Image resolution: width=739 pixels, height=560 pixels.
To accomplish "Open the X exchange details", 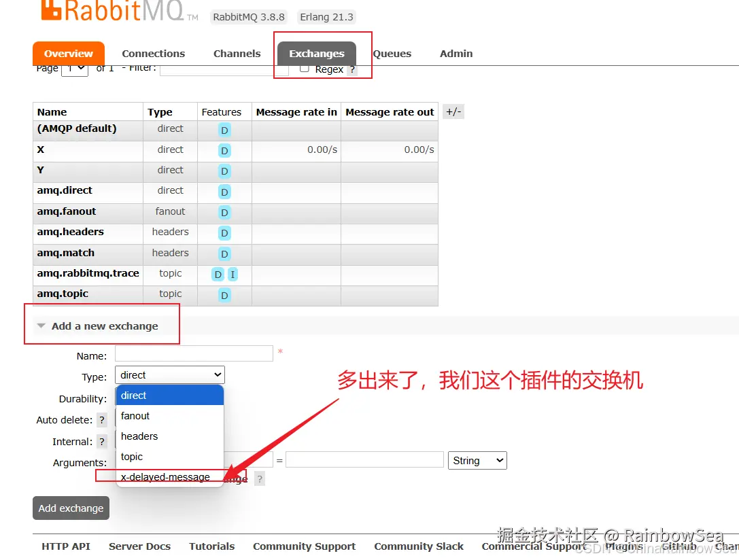I will [x=41, y=150].
